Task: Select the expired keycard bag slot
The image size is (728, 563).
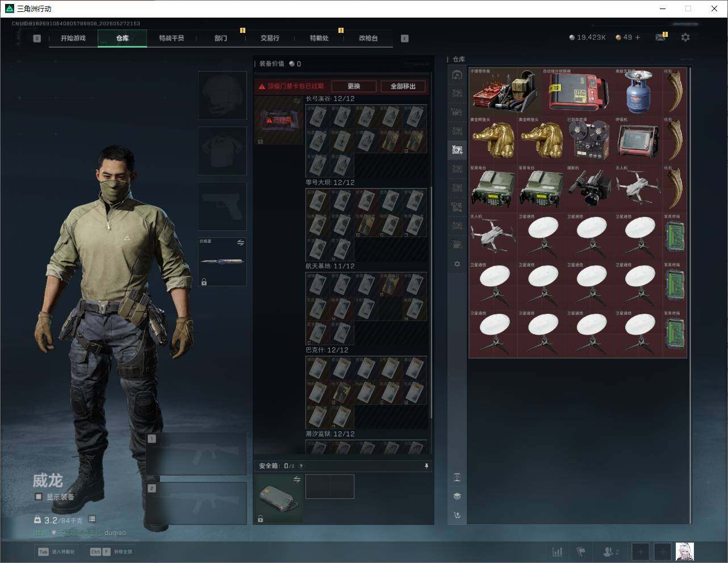Action: point(278,120)
